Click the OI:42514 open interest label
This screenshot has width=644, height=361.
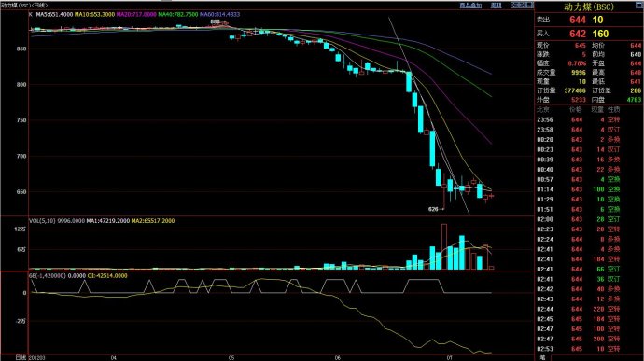(107, 275)
